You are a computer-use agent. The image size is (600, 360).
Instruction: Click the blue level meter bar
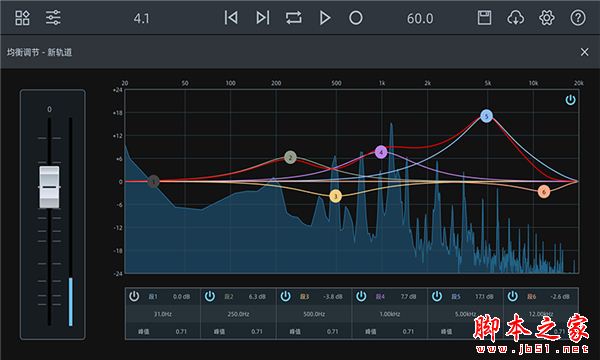[70, 302]
